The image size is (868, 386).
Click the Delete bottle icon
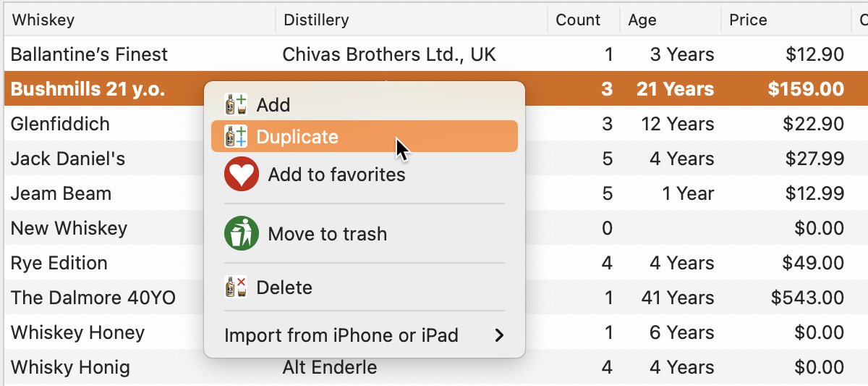[236, 288]
